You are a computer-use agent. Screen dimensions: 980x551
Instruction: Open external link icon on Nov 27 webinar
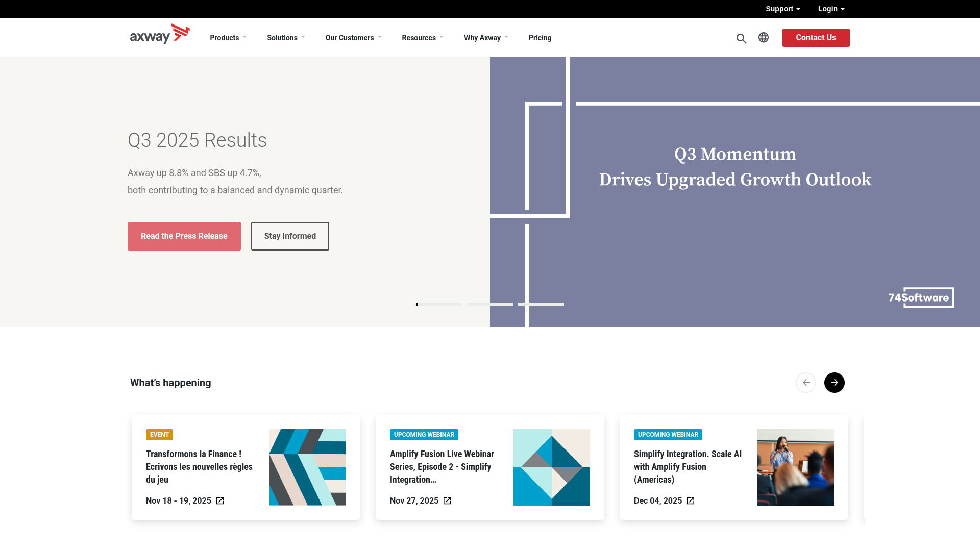(x=447, y=500)
